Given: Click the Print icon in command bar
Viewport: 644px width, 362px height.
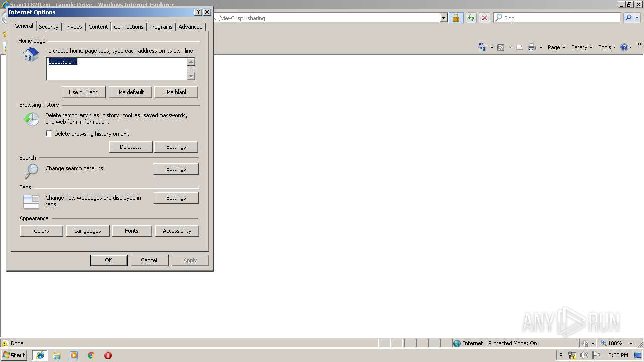Looking at the screenshot, I should pyautogui.click(x=532, y=47).
